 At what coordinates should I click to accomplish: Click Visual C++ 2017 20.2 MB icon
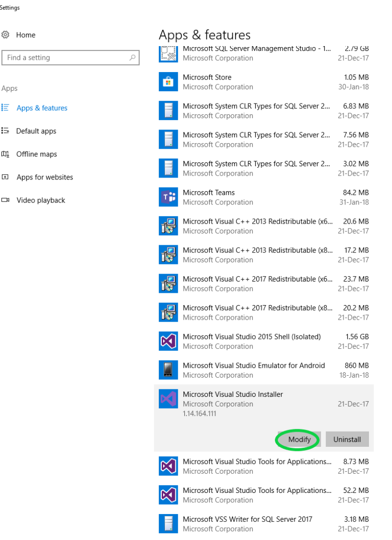(x=168, y=312)
